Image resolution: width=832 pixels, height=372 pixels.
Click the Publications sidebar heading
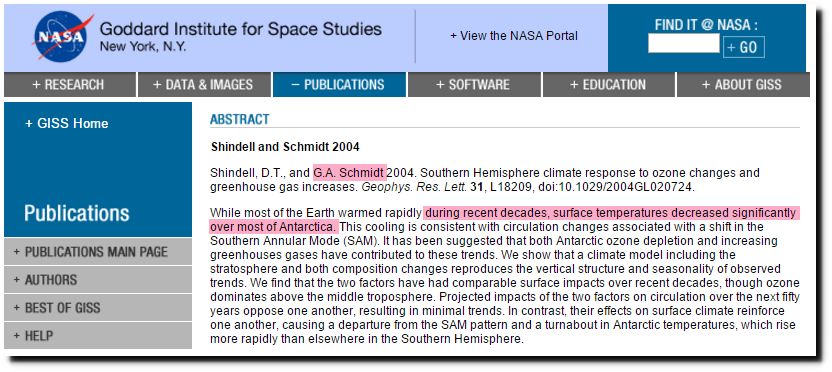[76, 213]
